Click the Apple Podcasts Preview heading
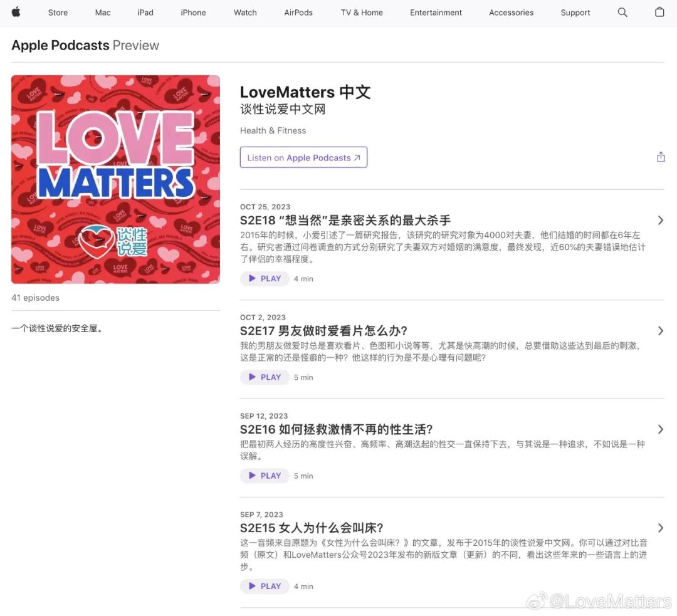 pyautogui.click(x=85, y=45)
